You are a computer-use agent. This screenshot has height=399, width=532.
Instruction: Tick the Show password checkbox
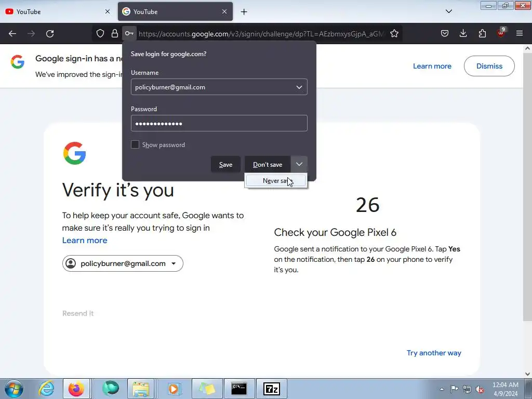tap(135, 144)
